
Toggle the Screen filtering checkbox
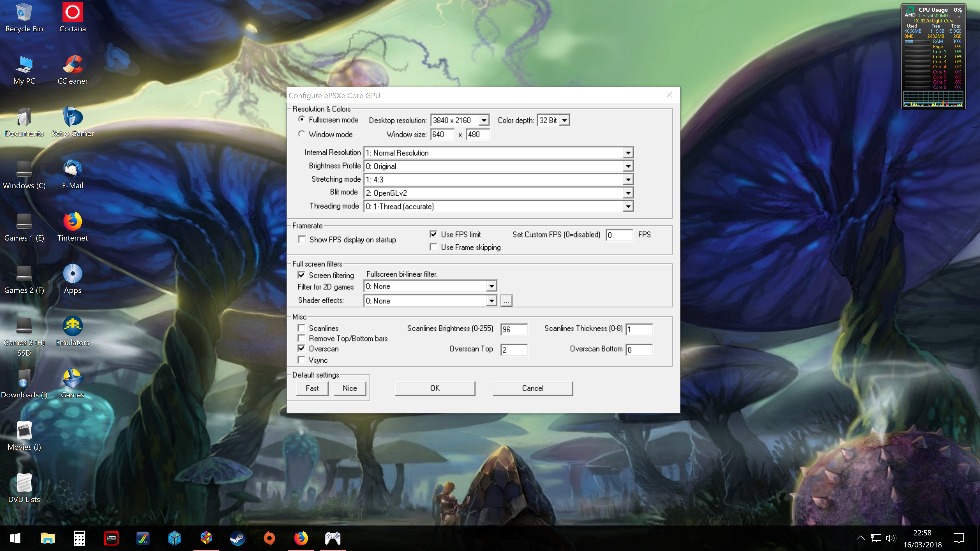click(x=301, y=275)
